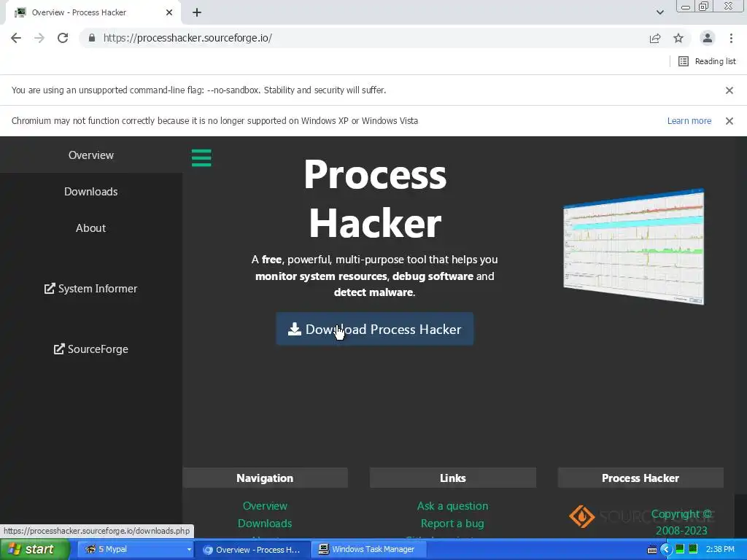Show hidden tray icons arrow
Image resolution: width=747 pixels, height=560 pixels.
[x=665, y=550]
